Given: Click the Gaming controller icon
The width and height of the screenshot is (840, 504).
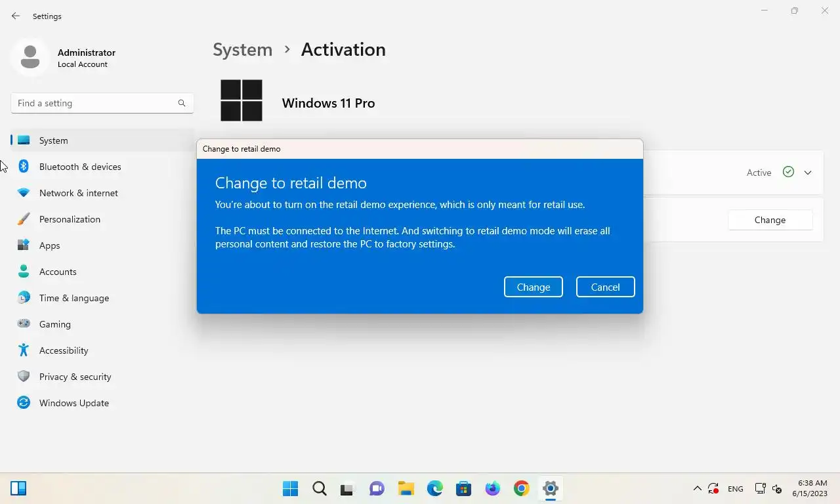Looking at the screenshot, I should pyautogui.click(x=24, y=324).
